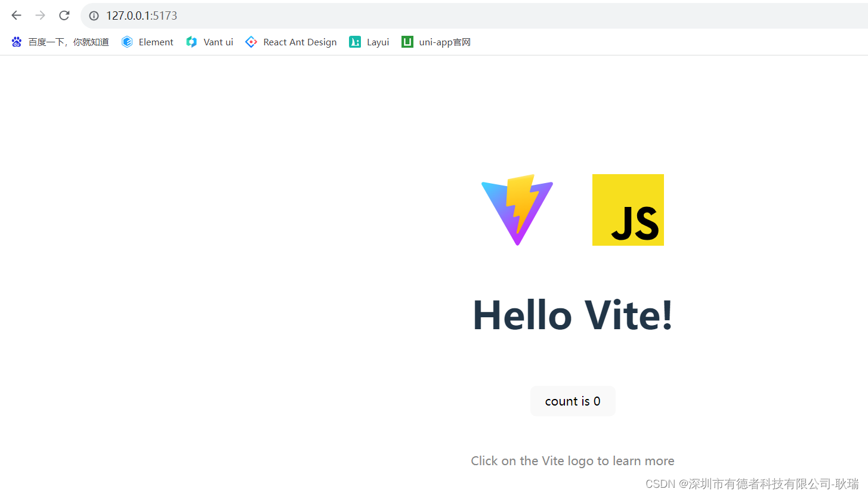Click the yellow JS logo
This screenshot has width=868, height=495.
pyautogui.click(x=628, y=210)
